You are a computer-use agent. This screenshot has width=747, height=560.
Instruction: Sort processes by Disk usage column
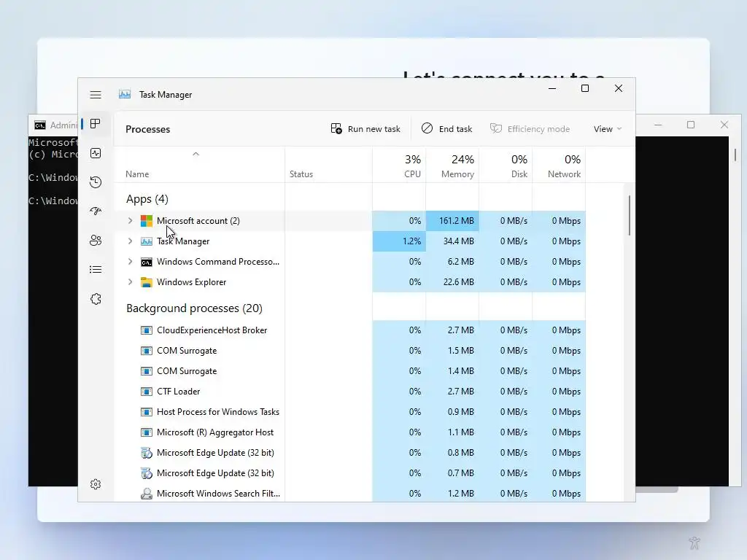click(506, 166)
